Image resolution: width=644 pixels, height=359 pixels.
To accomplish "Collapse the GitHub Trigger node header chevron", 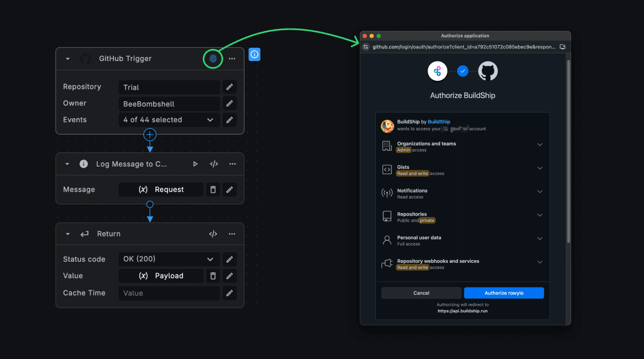I will (67, 58).
